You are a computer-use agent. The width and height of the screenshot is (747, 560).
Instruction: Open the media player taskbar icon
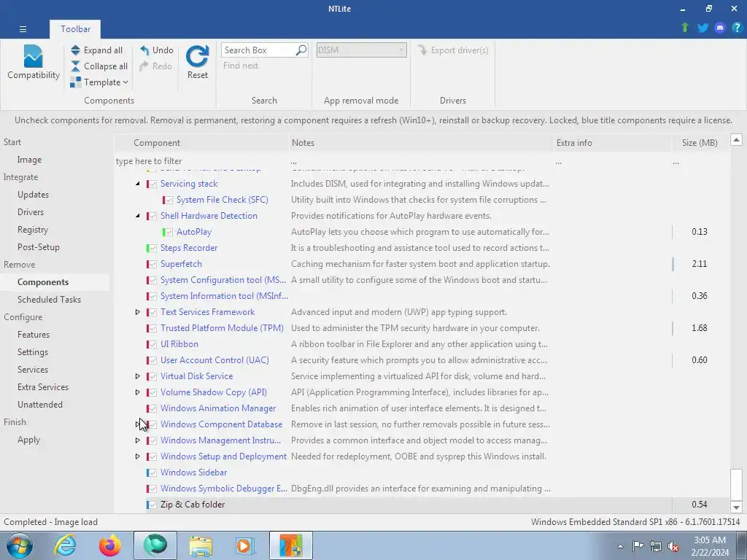point(245,545)
